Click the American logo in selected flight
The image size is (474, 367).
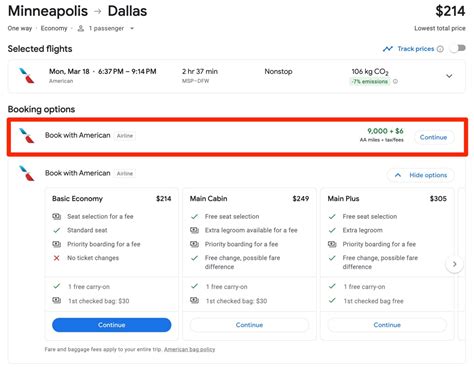pos(27,76)
